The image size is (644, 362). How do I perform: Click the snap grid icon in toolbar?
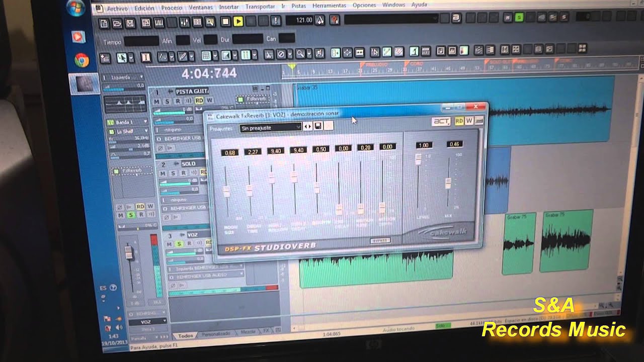(x=206, y=55)
